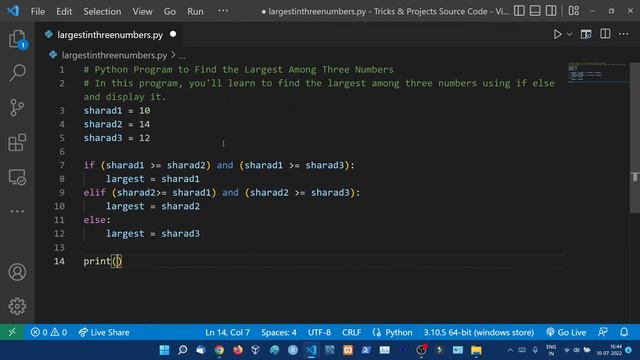This screenshot has height=360, width=640.
Task: Select the largestinthreenumbers.py editor tab
Action: click(x=110, y=35)
